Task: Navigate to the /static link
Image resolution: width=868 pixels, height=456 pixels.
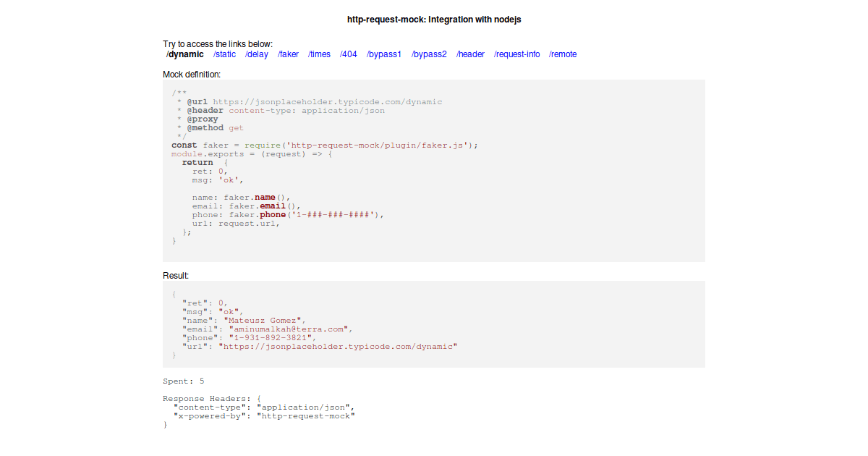Action: click(224, 54)
